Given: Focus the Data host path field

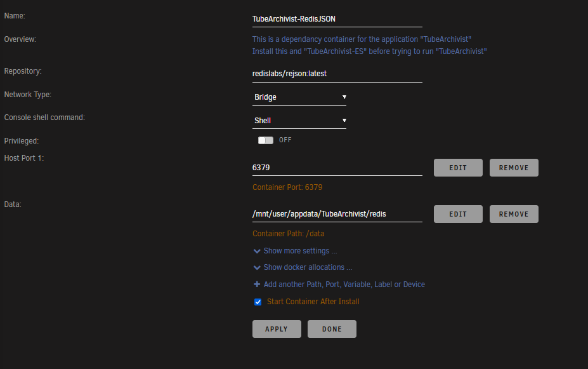Looking at the screenshot, I should point(337,214).
